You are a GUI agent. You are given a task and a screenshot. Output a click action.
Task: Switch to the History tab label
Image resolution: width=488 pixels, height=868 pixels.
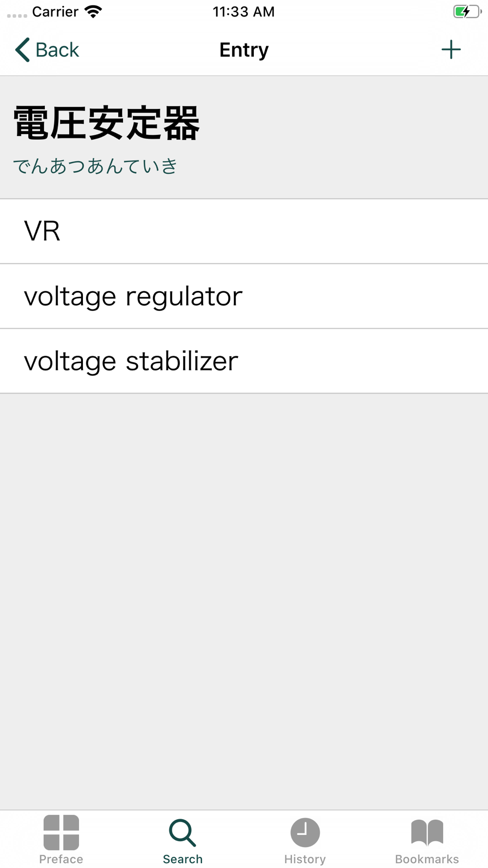pos(305,859)
